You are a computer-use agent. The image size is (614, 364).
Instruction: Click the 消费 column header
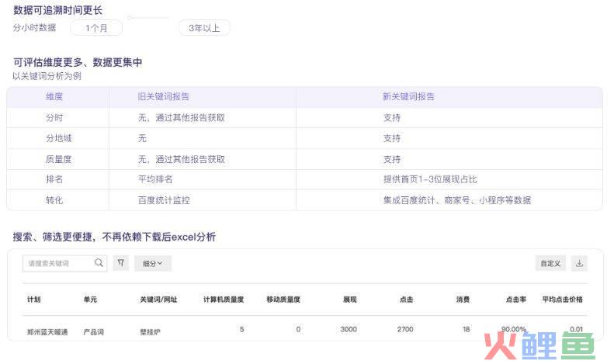coord(463,300)
